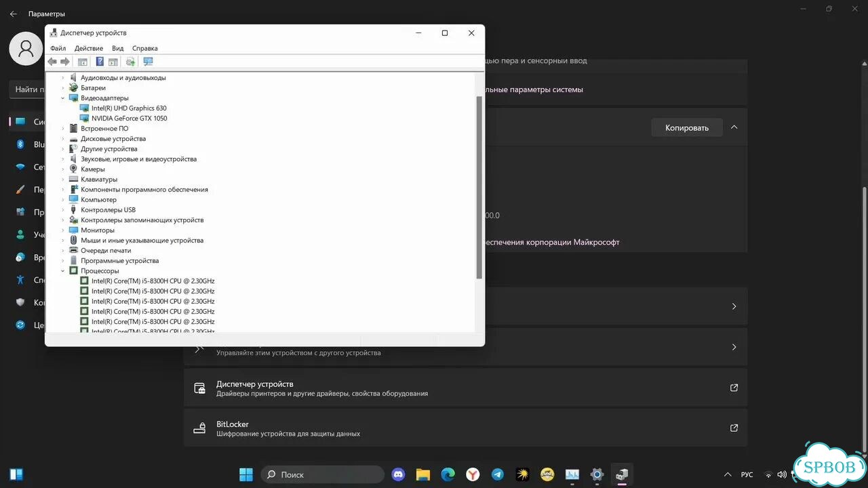Viewport: 868px width, 488px height.
Task: Select Контроллеры запоминающих устройств text
Action: (x=142, y=220)
